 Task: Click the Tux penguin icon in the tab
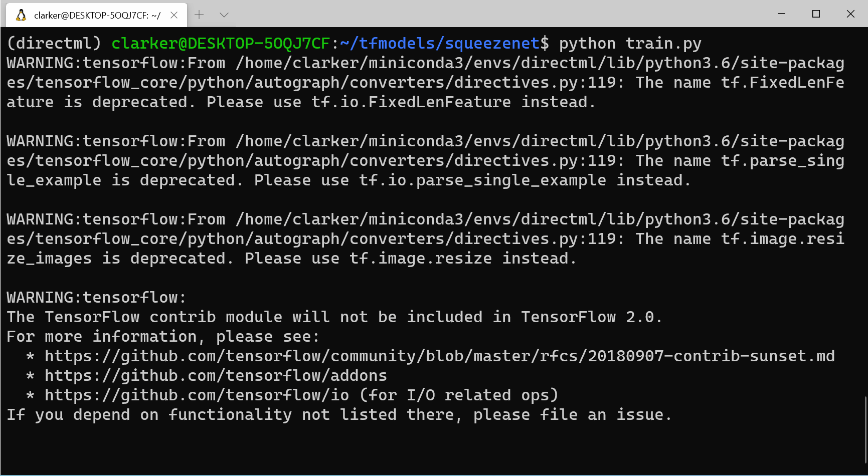[x=21, y=15]
